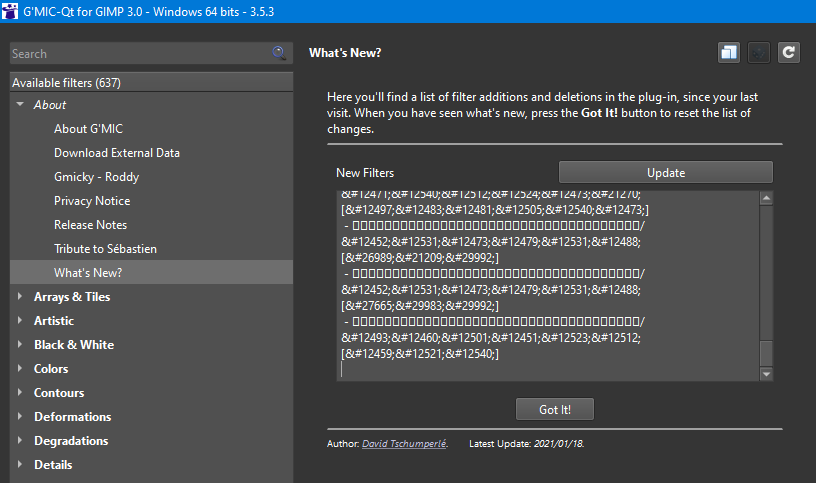The width and height of the screenshot is (816, 483).
Task: Expand the Arrays & Tiles category
Action: pos(20,296)
